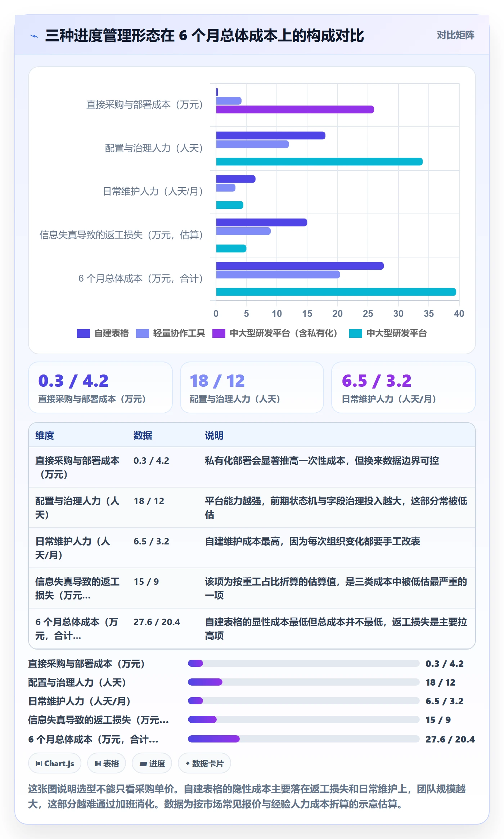Click the 配置与治理人力 progress bar
This screenshot has height=839, width=504.
point(304,682)
